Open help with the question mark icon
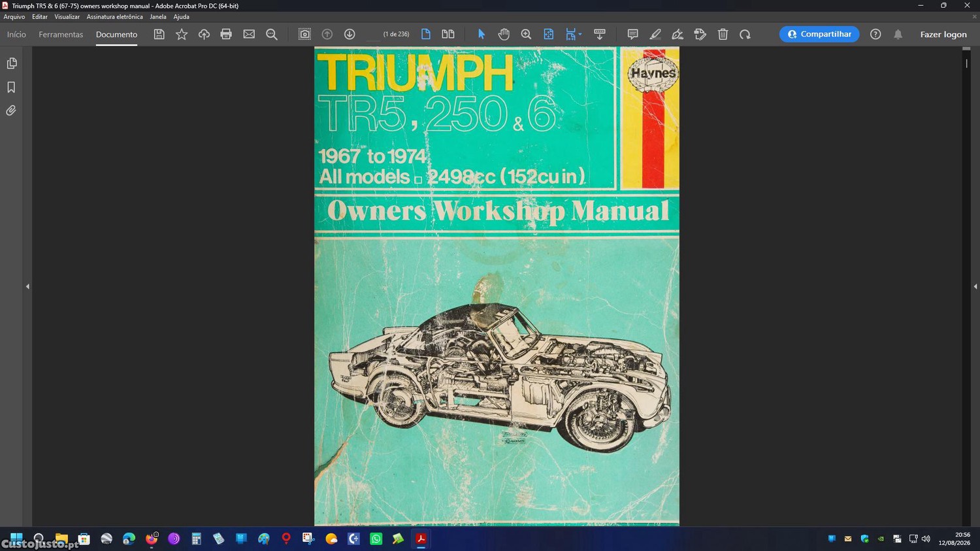 pyautogui.click(x=875, y=34)
